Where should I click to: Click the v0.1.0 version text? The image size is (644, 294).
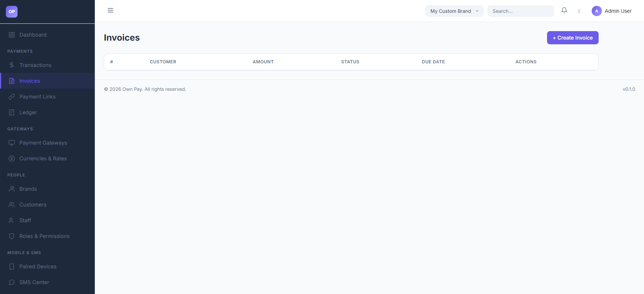[x=629, y=89]
